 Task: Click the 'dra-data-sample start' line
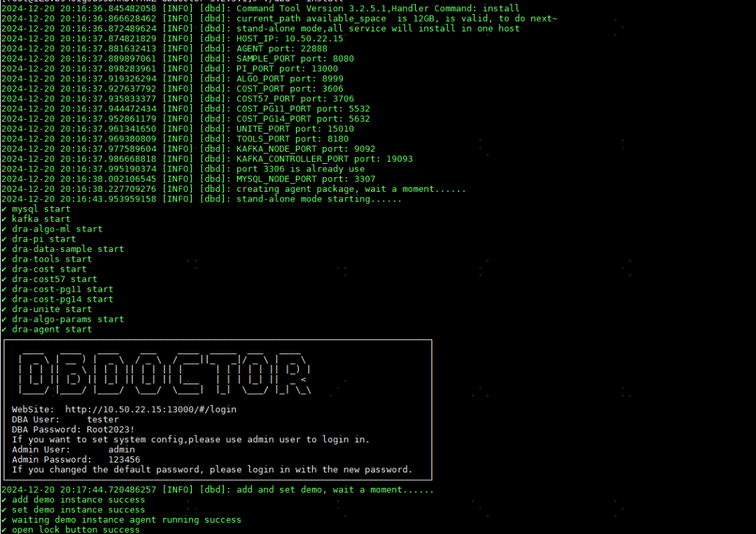click(x=63, y=248)
